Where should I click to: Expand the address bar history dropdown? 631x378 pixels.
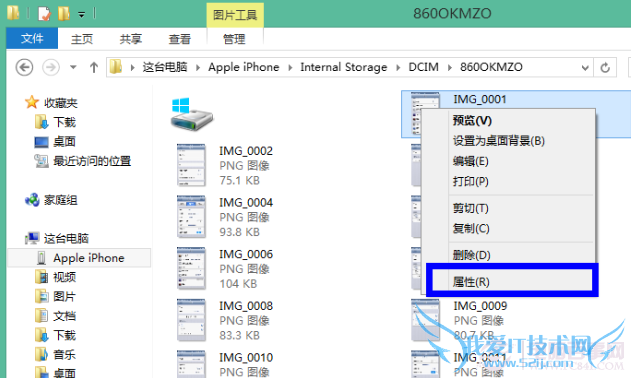(585, 68)
